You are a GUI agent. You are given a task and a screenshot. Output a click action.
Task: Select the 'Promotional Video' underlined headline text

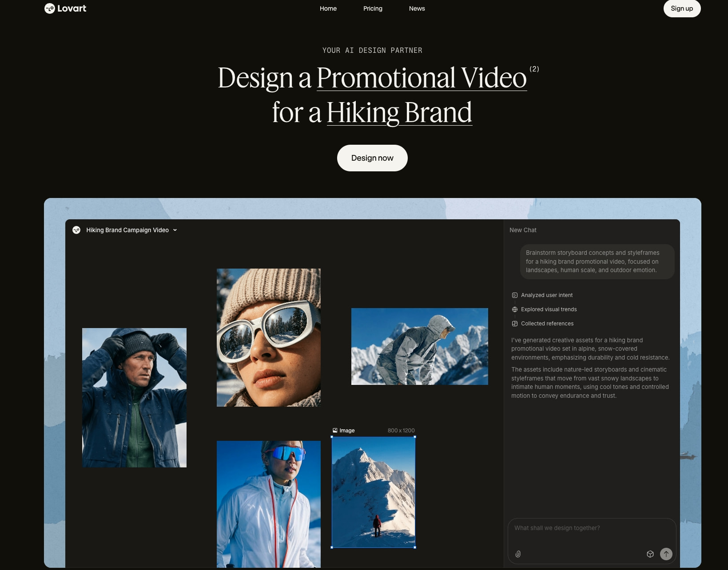[x=422, y=78]
